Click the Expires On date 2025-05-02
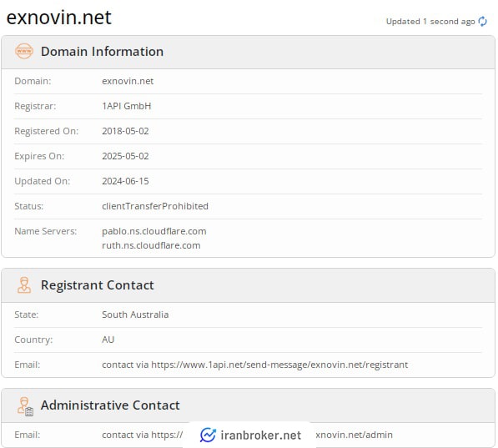 pyautogui.click(x=125, y=156)
